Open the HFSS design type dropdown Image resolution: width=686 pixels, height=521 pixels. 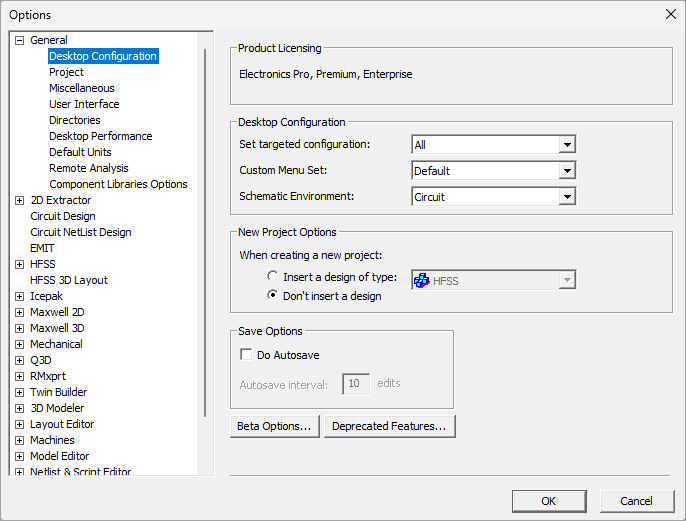pos(567,280)
